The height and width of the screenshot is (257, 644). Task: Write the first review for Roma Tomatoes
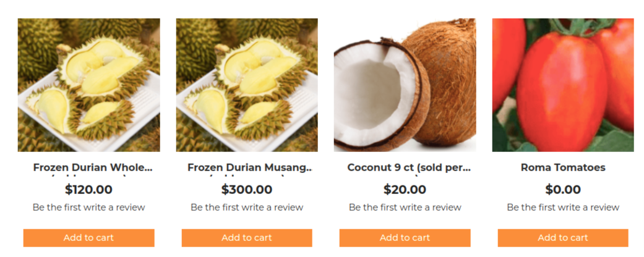tap(563, 208)
